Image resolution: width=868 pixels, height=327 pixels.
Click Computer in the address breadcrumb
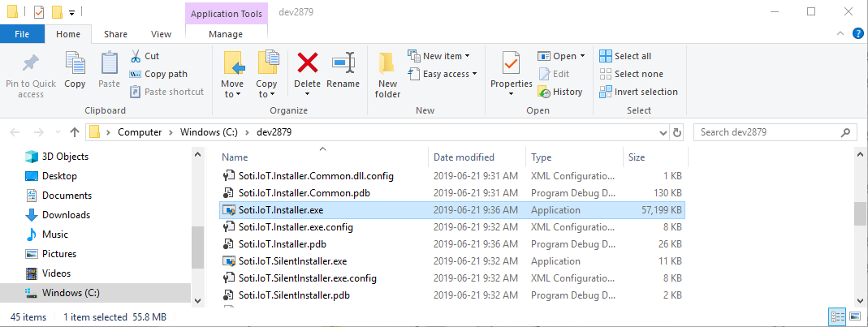point(140,132)
